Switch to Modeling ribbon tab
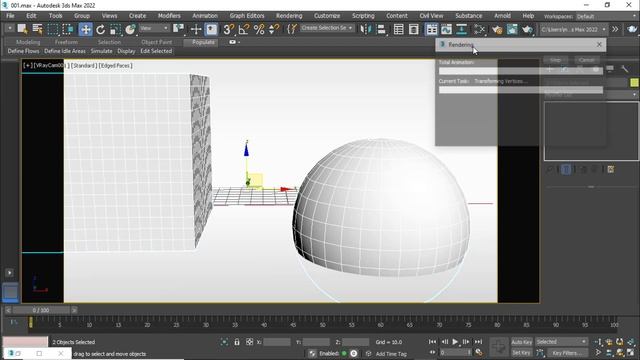 tap(28, 42)
